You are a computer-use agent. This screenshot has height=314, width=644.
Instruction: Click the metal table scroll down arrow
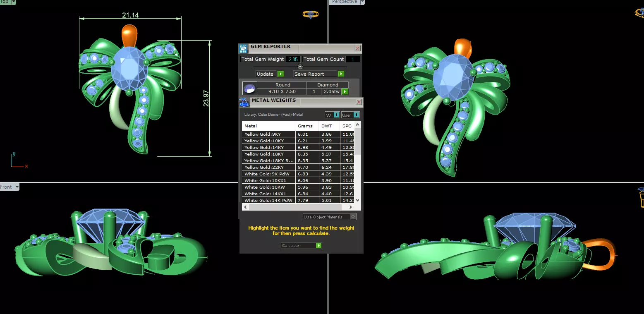pyautogui.click(x=358, y=200)
